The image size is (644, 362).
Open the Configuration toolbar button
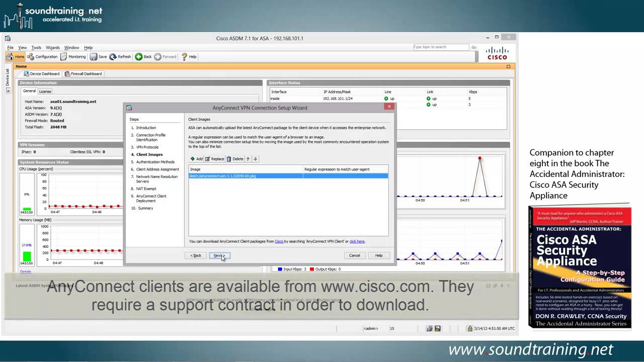pos(43,57)
